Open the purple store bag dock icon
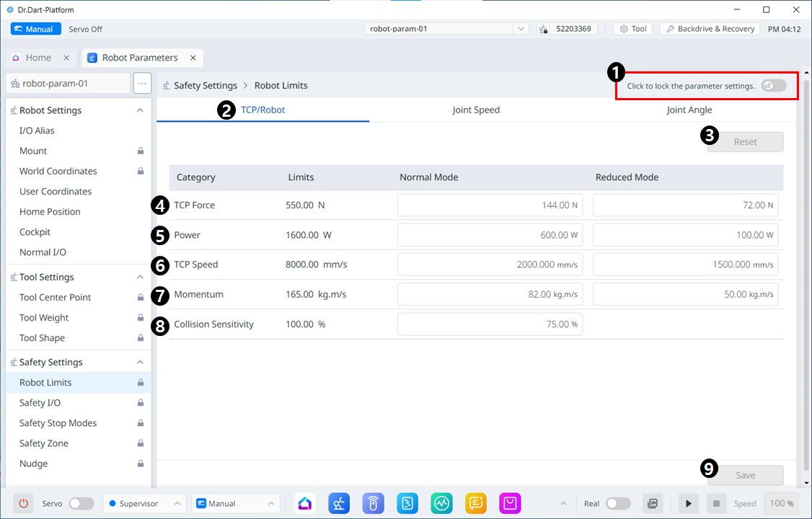This screenshot has height=519, width=812. (510, 503)
